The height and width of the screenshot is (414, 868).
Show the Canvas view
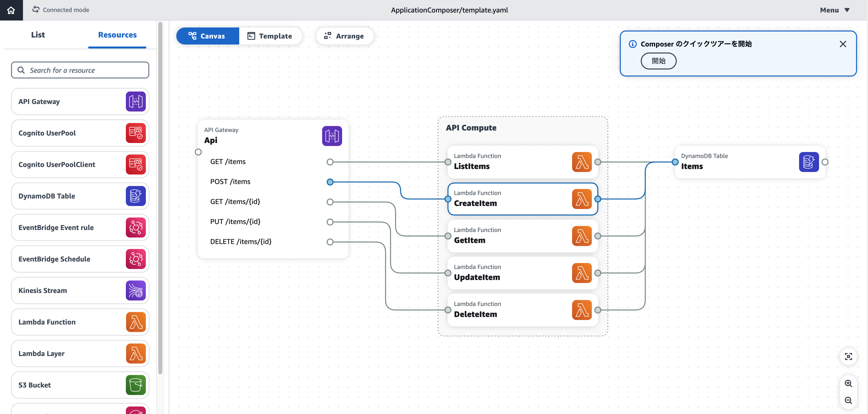click(x=208, y=36)
